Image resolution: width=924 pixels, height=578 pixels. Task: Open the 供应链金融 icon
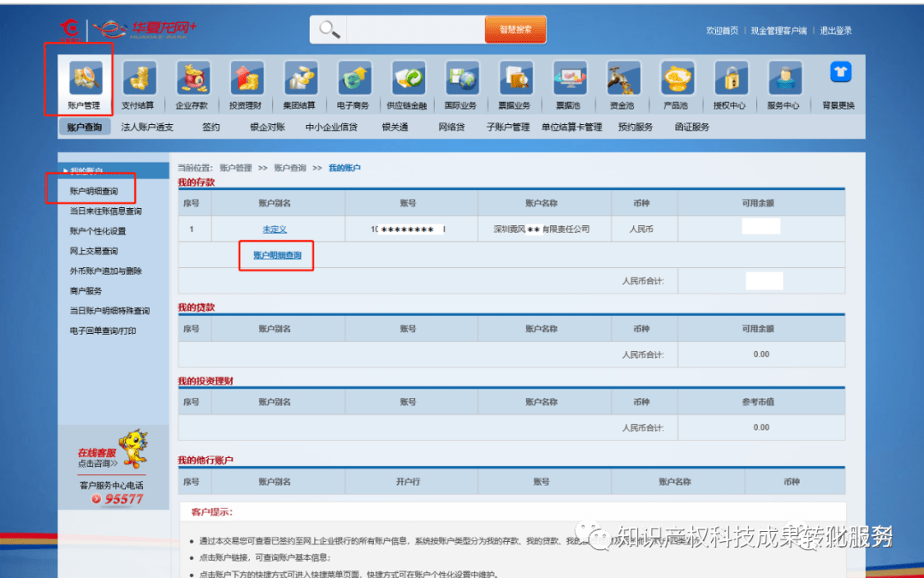408,84
